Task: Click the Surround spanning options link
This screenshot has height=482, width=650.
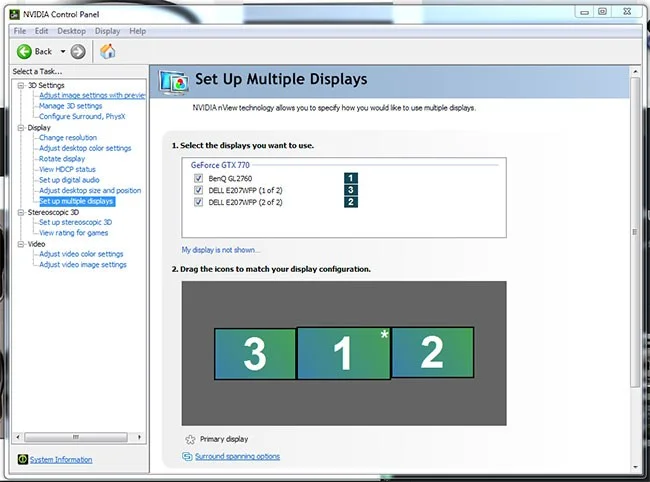Action: [x=237, y=456]
